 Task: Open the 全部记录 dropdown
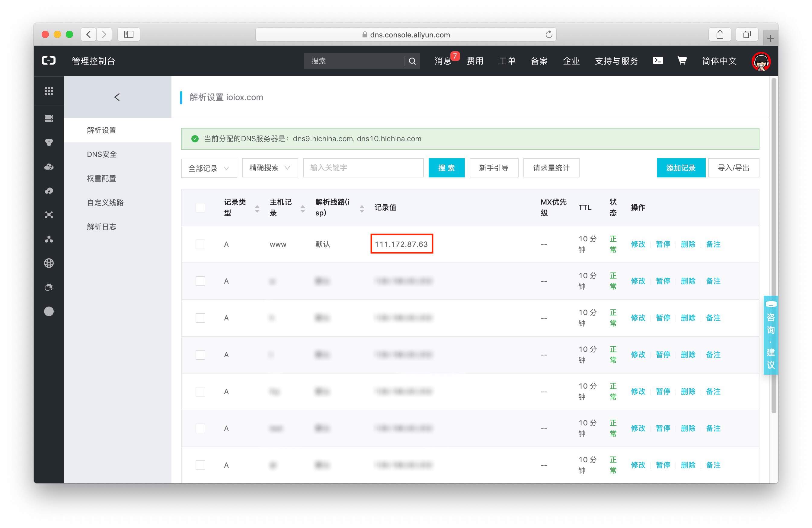tap(209, 168)
